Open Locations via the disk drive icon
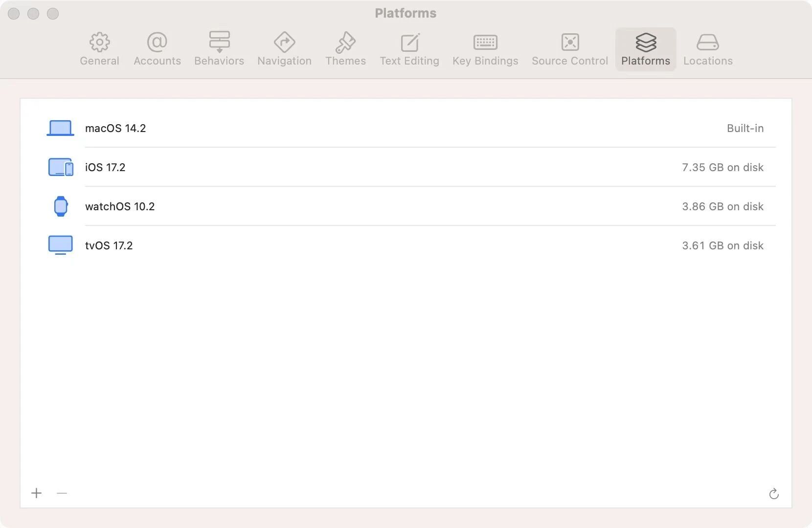Viewport: 812px width, 528px height. pyautogui.click(x=708, y=43)
